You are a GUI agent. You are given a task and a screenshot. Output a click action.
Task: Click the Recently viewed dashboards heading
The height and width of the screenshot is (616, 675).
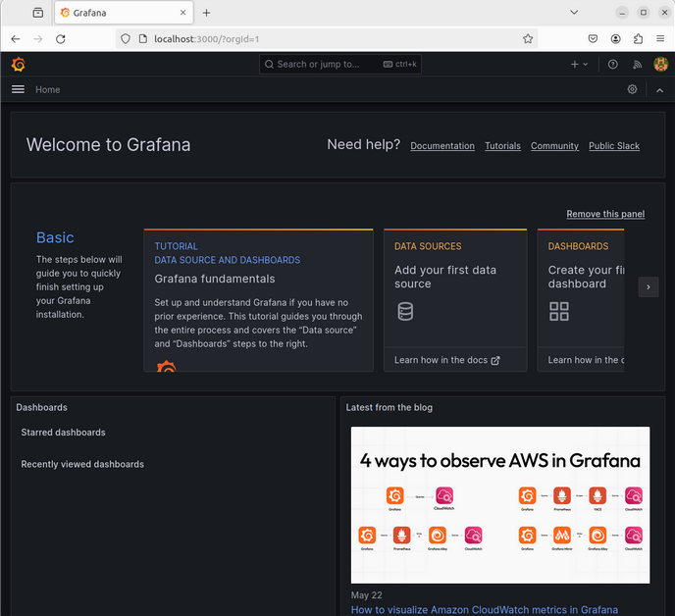coord(82,464)
